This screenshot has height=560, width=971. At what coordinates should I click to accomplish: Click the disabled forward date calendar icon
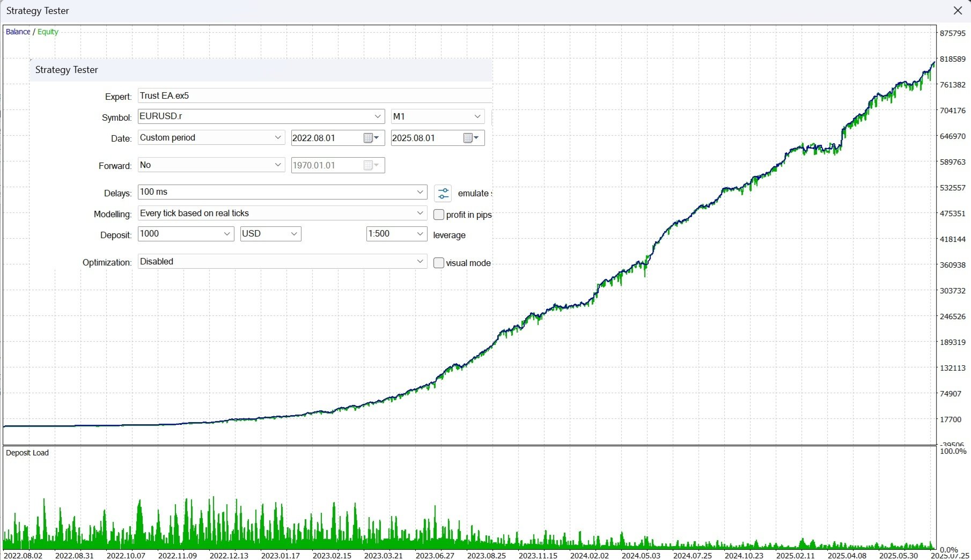371,165
